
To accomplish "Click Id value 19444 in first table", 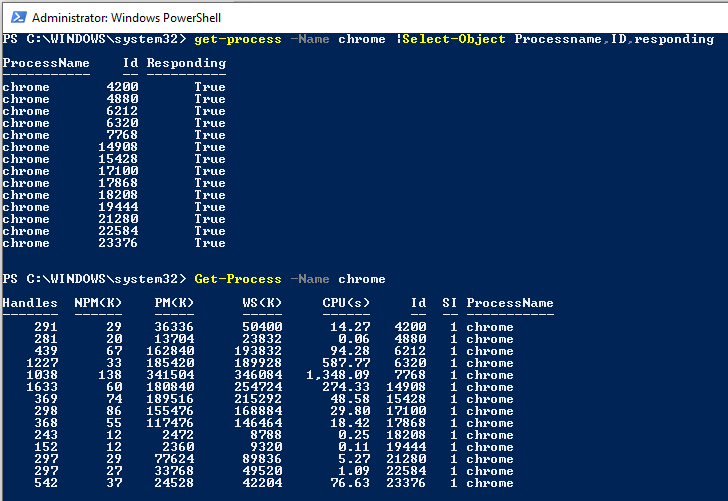I will pos(118,207).
